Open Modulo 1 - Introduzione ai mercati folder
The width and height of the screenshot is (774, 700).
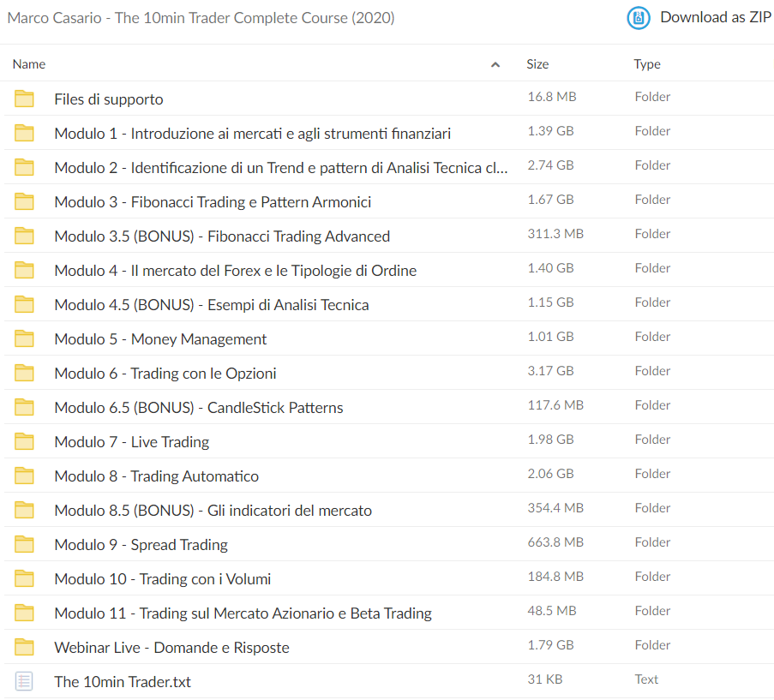(252, 134)
